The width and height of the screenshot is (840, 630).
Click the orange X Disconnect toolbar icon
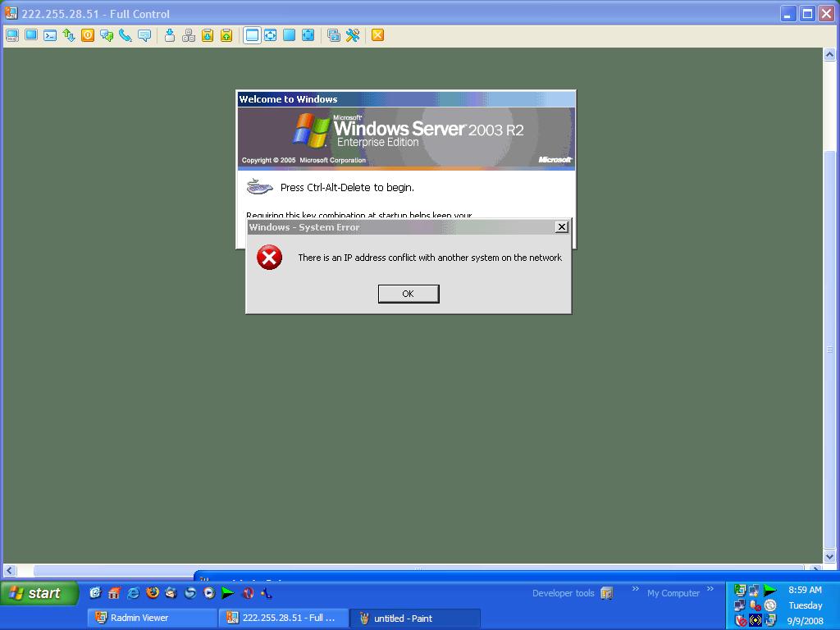(377, 35)
